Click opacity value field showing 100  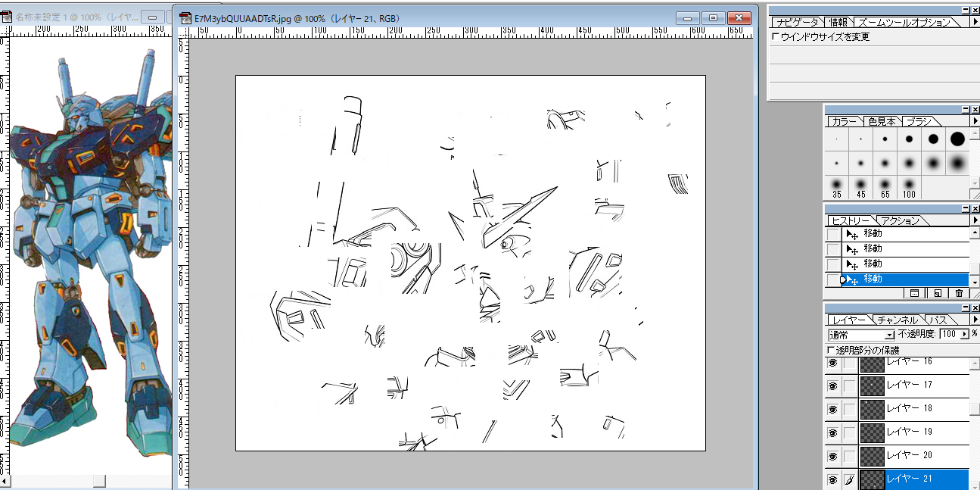(949, 334)
